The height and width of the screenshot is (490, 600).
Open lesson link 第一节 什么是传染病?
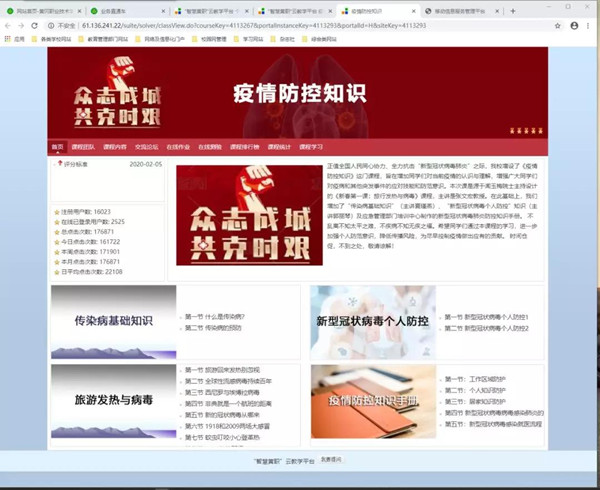[214, 317]
